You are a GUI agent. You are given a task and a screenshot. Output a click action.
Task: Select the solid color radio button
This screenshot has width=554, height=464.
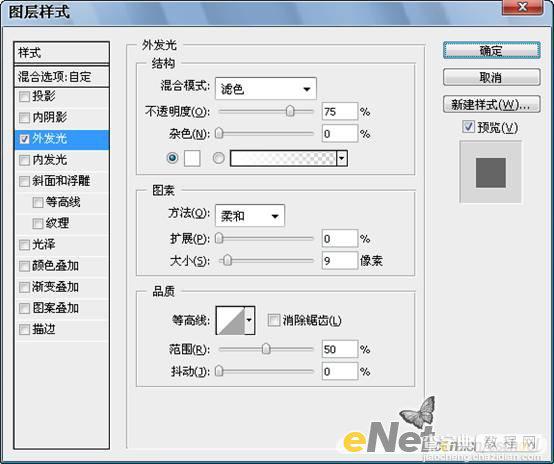172,158
